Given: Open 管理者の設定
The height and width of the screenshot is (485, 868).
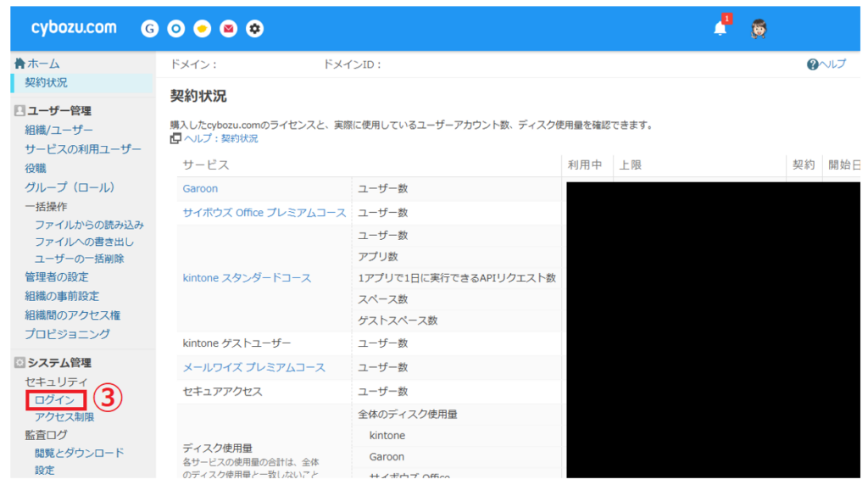Looking at the screenshot, I should [57, 276].
